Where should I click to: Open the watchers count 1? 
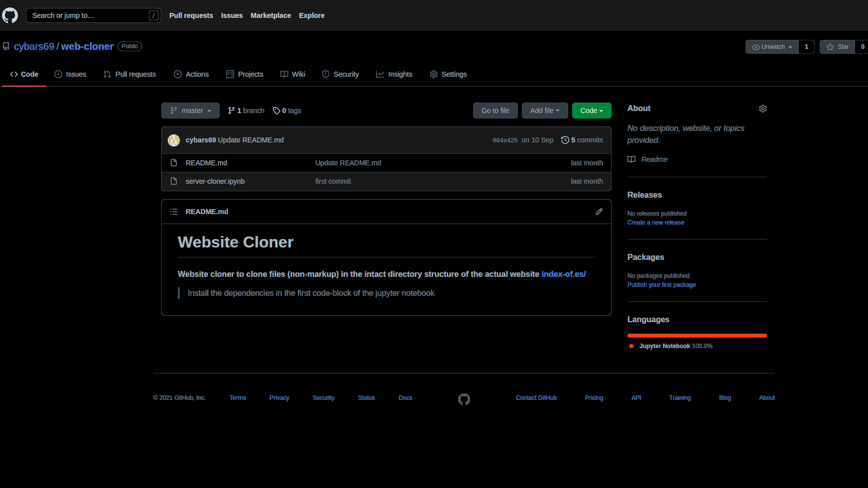[x=806, y=47]
